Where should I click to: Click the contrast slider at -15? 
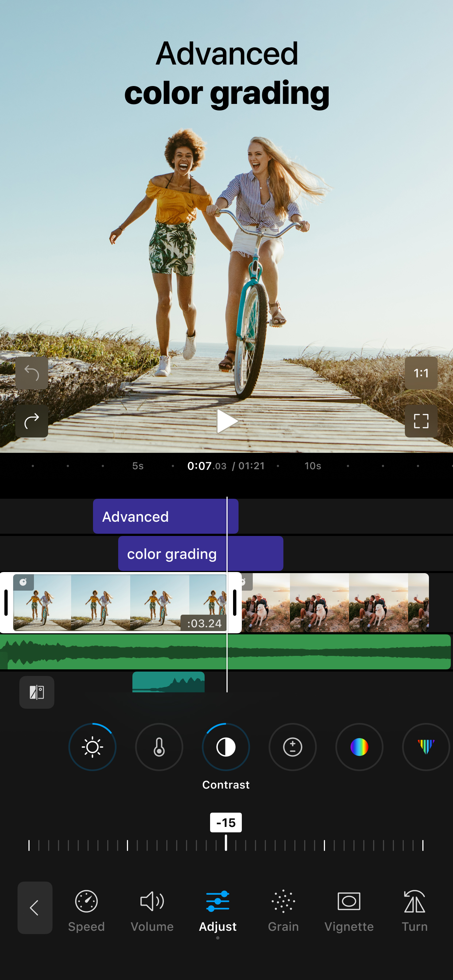point(226,842)
